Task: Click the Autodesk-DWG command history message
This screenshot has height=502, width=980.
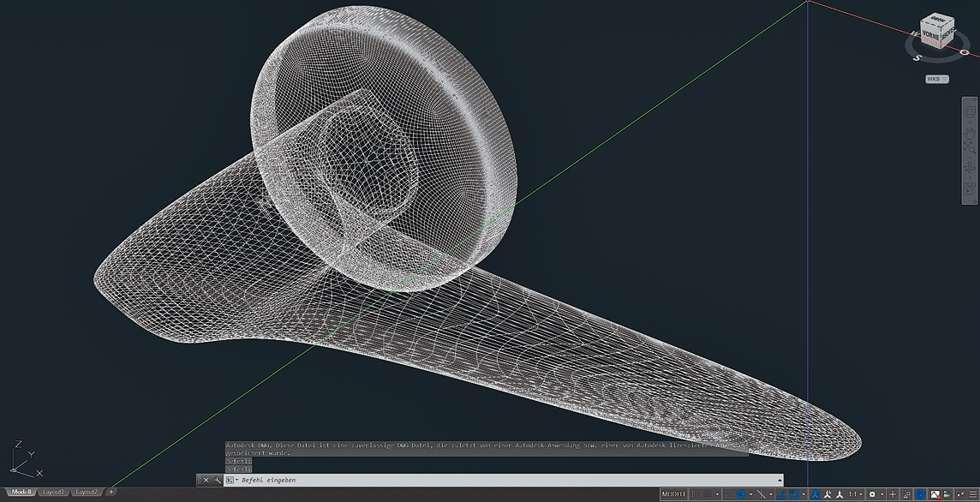Action: (x=487, y=448)
